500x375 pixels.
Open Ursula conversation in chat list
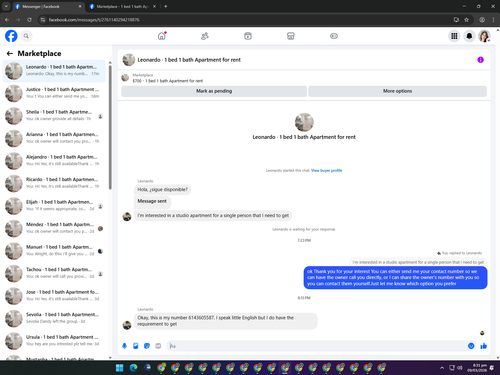(54, 341)
